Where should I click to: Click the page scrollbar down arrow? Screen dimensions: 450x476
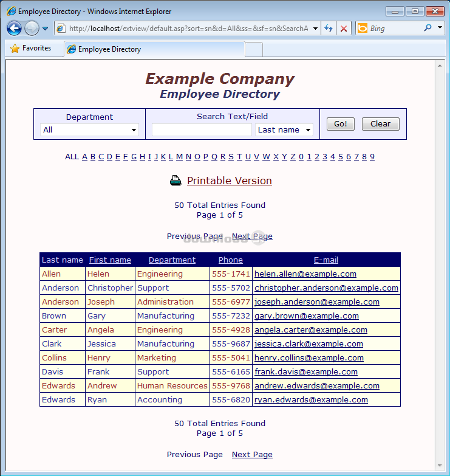(x=440, y=466)
